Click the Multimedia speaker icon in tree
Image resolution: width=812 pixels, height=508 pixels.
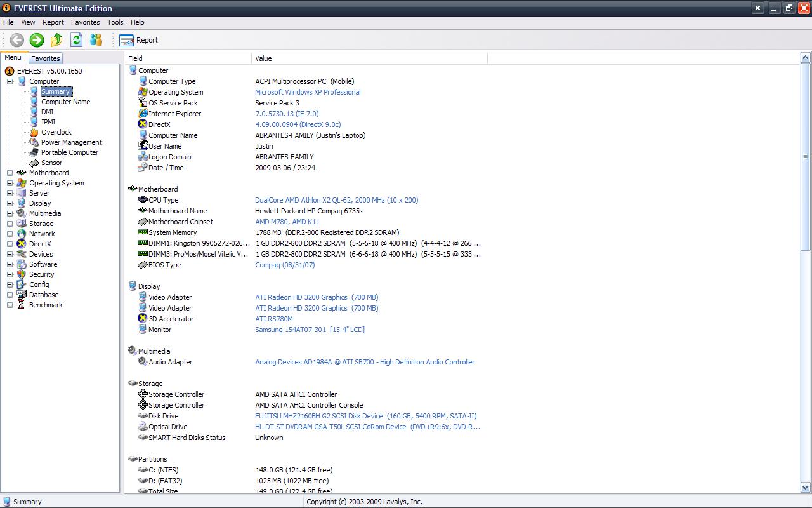22,213
